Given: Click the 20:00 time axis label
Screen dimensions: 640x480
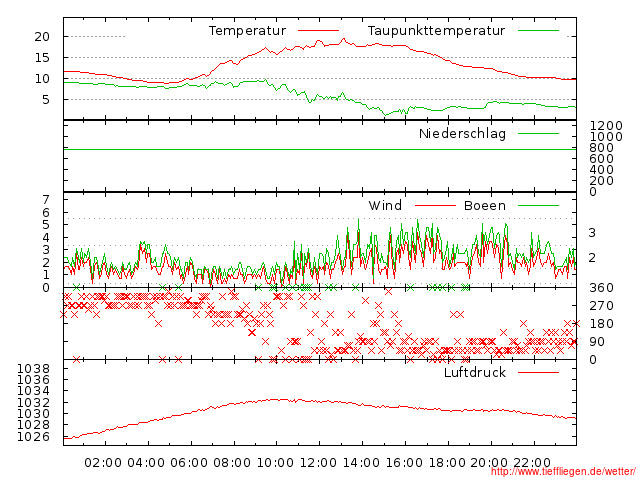Looking at the screenshot, I should click(489, 463).
